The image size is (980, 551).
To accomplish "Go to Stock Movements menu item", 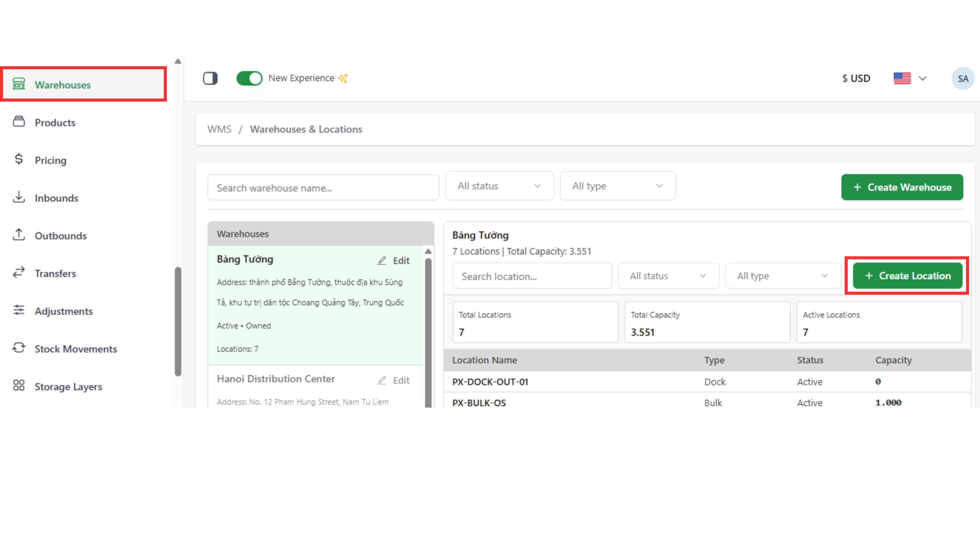I will (x=76, y=349).
